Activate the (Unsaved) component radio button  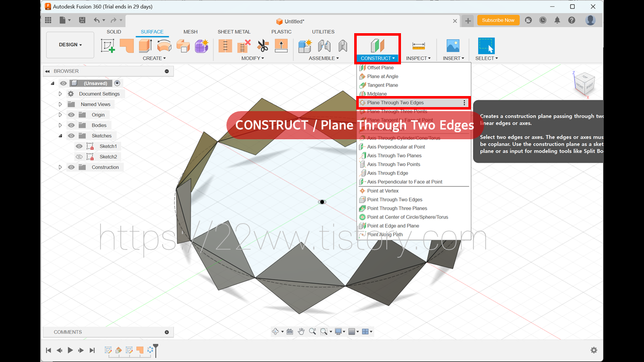click(x=117, y=83)
